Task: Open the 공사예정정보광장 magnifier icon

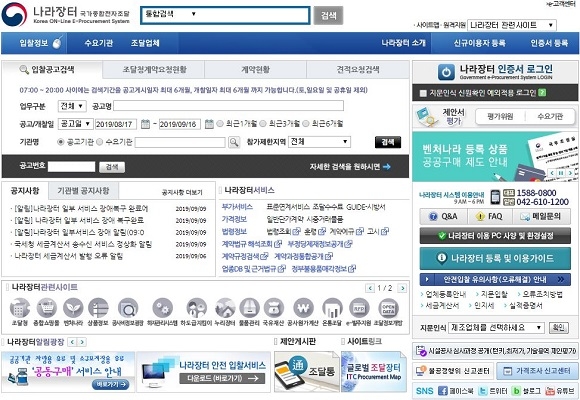Action: 128,308
